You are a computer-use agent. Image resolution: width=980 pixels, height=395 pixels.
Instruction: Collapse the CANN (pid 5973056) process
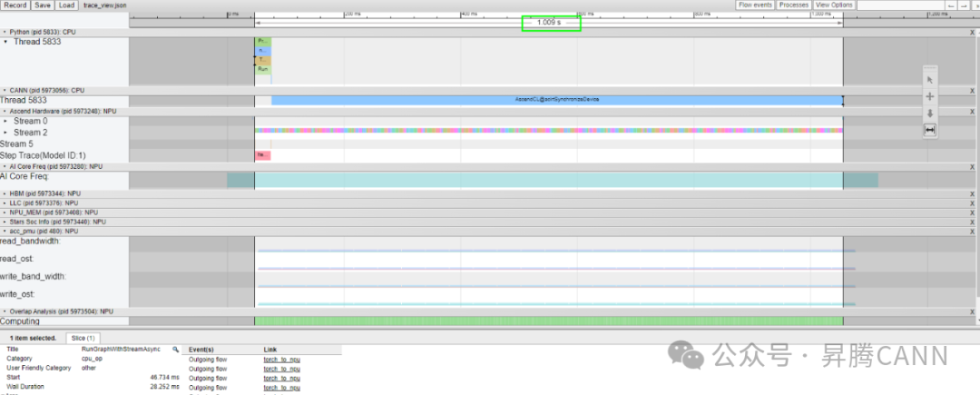[x=5, y=91]
